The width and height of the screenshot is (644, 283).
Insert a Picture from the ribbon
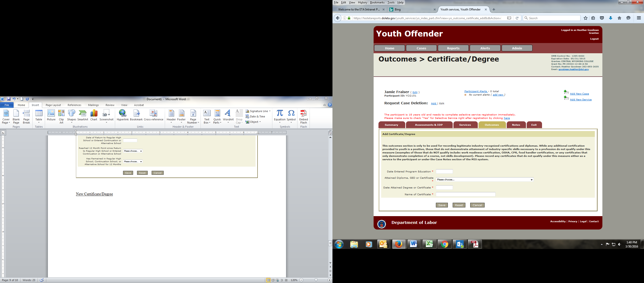pyautogui.click(x=51, y=116)
